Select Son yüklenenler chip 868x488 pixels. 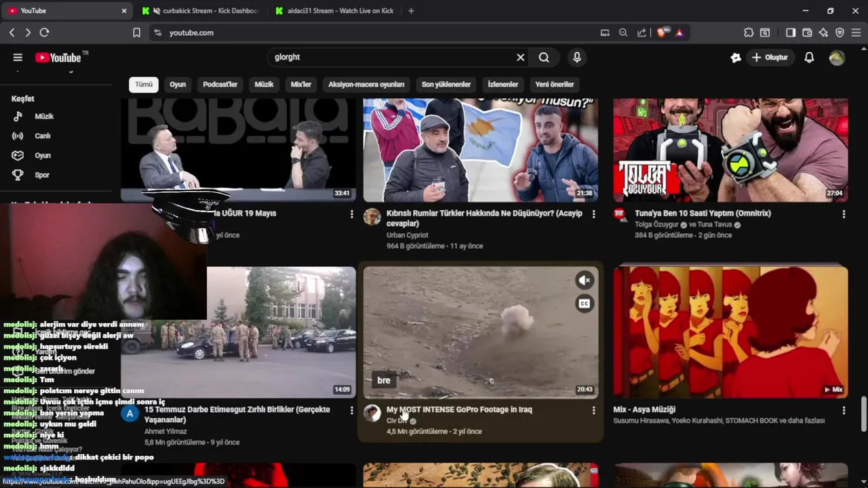click(x=446, y=85)
